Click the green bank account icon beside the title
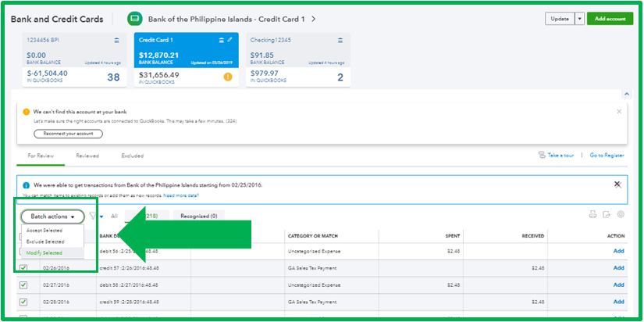The image size is (644, 322). coord(135,19)
